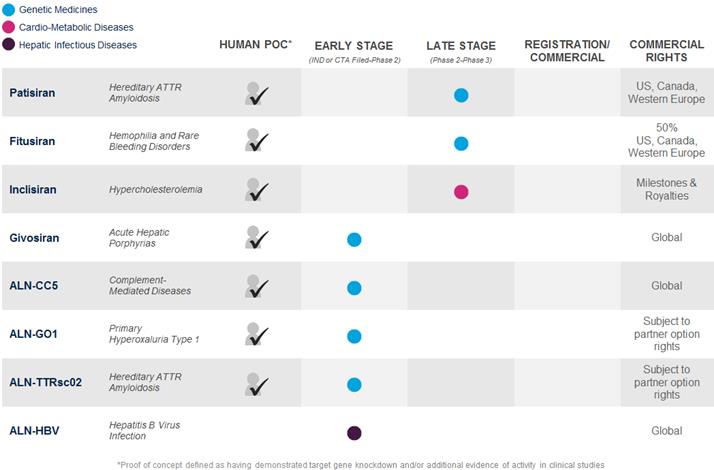714x470 pixels.
Task: Click the ALN-TTRsc02 human POC checkmark icon
Action: pos(257,383)
